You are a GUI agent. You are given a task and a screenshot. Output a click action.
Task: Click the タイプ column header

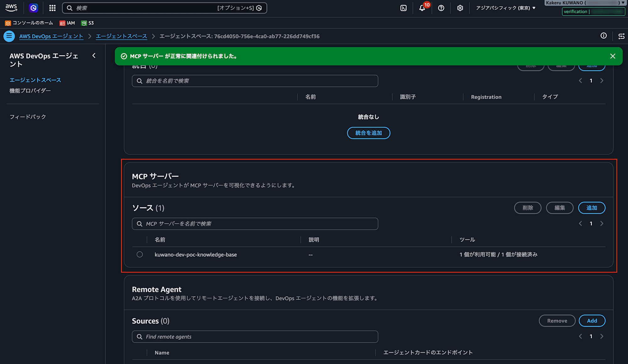click(550, 97)
